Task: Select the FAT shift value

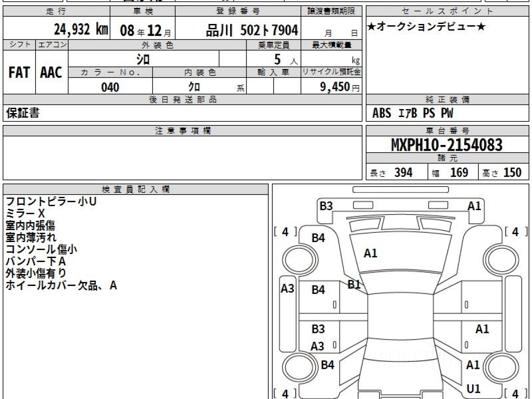Action: click(x=19, y=73)
